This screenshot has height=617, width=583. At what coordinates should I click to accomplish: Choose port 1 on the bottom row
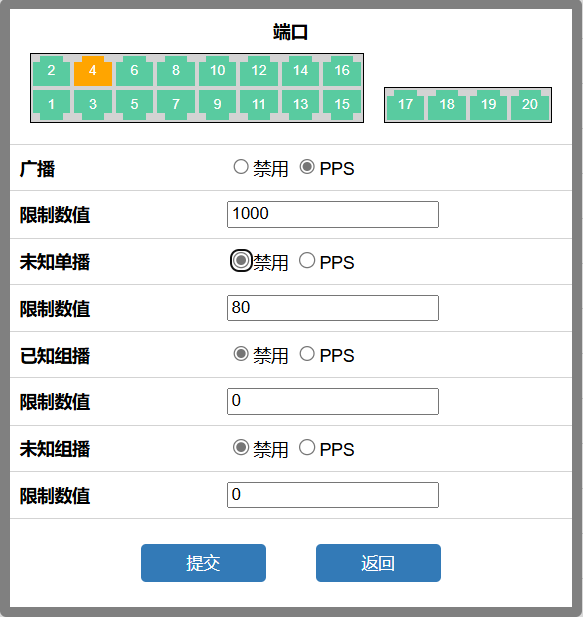point(51,105)
